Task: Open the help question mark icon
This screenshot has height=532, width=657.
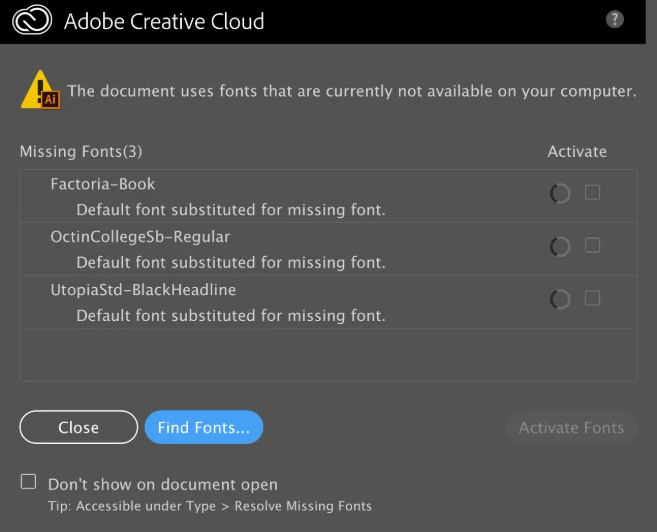Action: click(615, 19)
